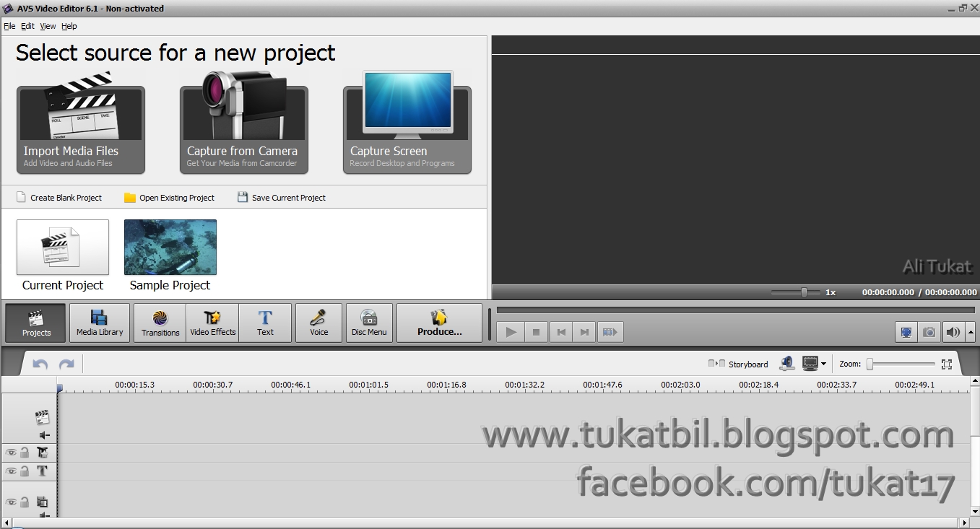Toggle lock on video overlay track

25,502
